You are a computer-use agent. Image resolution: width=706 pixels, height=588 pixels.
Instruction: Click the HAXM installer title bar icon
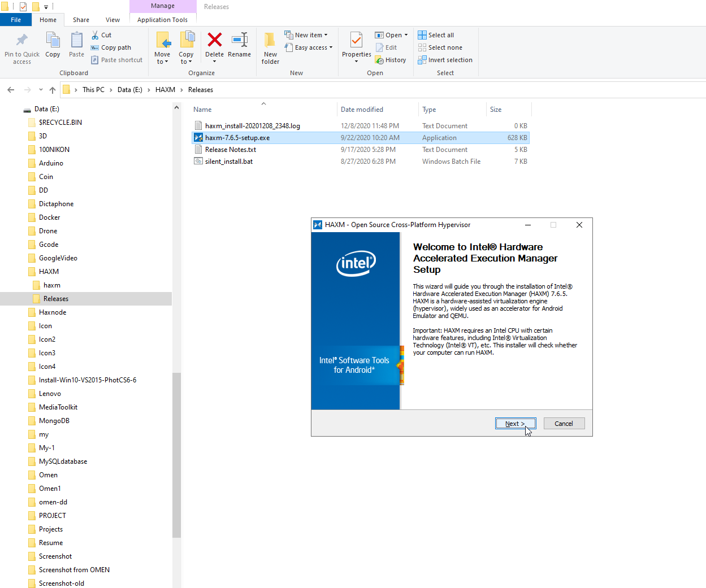pos(318,225)
